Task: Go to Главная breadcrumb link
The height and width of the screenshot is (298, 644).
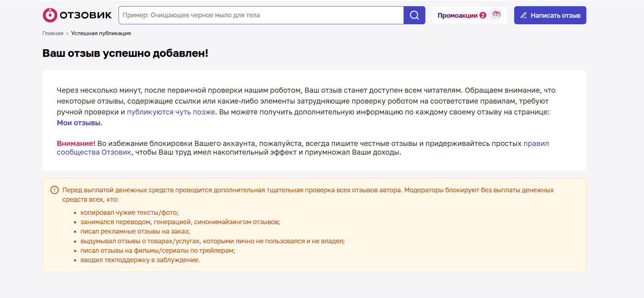Action: pyautogui.click(x=53, y=33)
